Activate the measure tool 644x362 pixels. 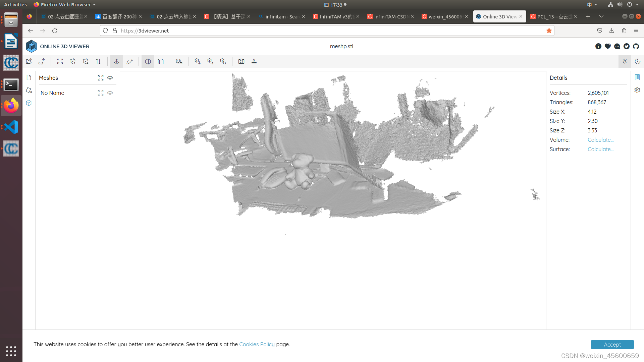pos(179,61)
